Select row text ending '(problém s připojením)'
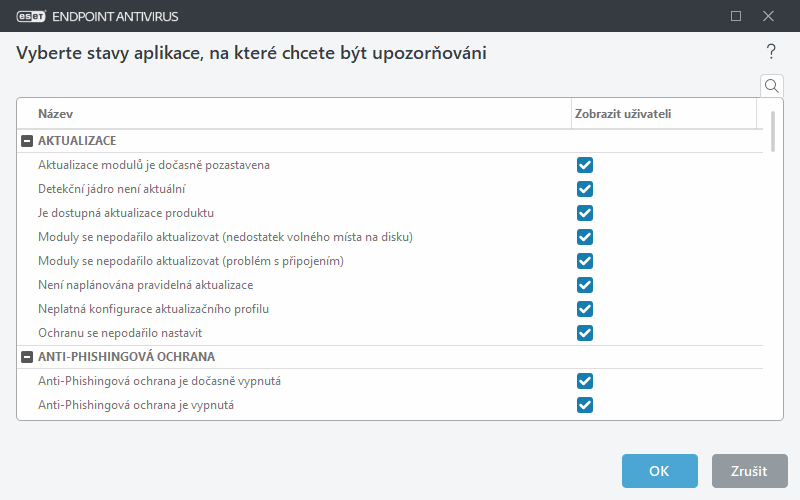800x500 pixels. tap(191, 261)
